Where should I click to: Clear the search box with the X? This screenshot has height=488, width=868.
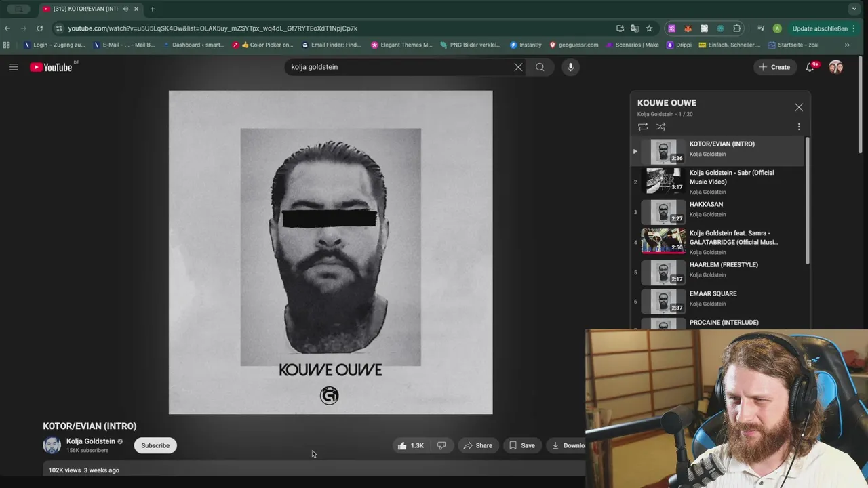point(518,67)
